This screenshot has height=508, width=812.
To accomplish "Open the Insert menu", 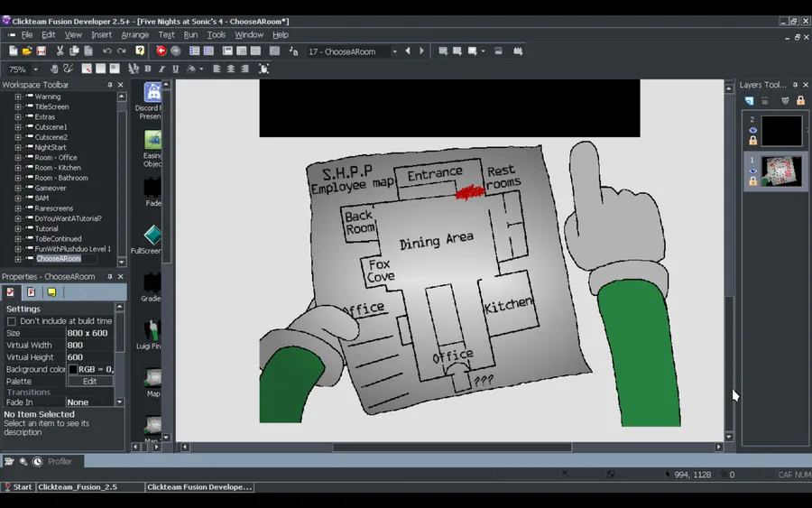I will pos(101,34).
